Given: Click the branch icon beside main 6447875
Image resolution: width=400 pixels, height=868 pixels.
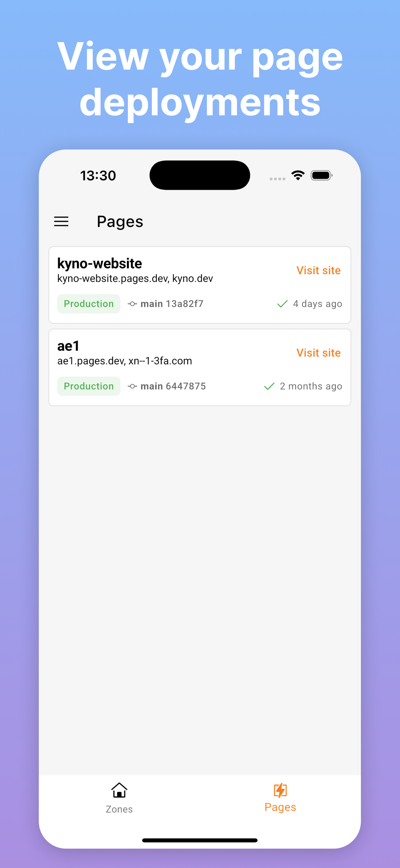Looking at the screenshot, I should coord(132,386).
